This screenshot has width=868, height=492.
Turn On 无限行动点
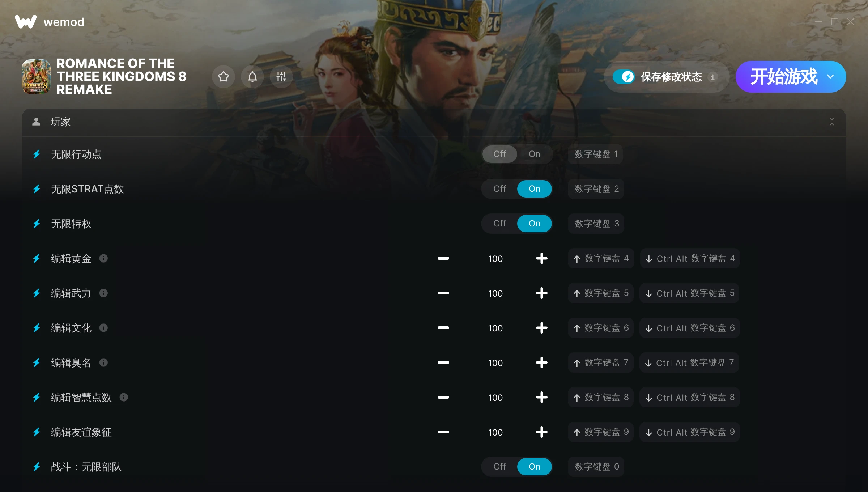coord(534,154)
